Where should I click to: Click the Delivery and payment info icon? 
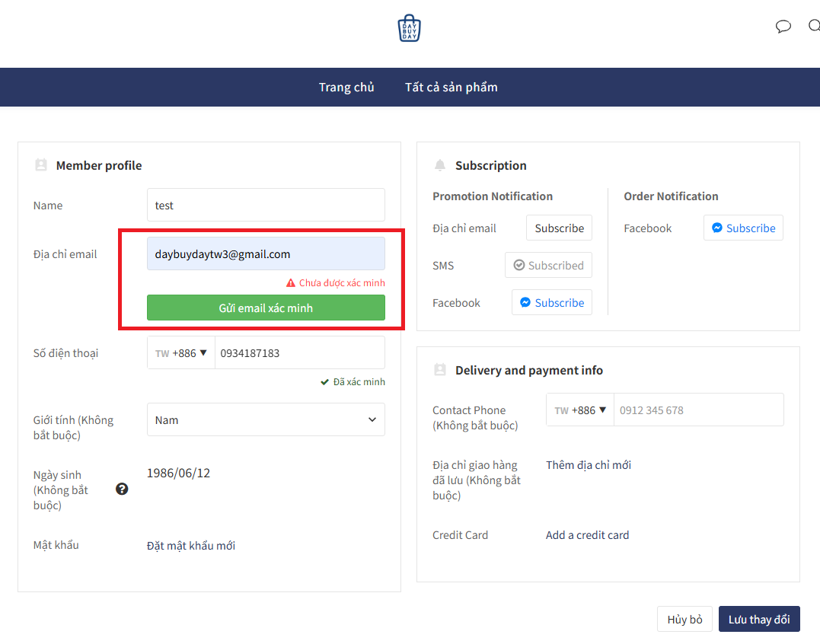[439, 370]
